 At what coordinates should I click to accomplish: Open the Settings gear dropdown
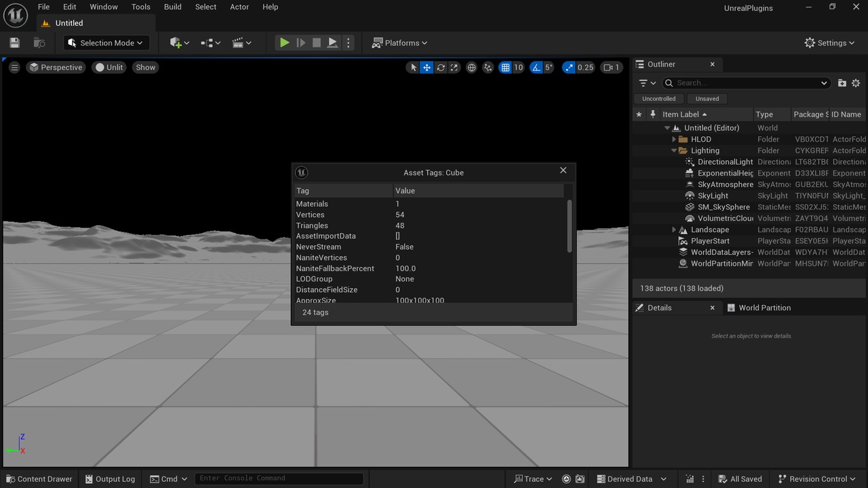point(829,43)
